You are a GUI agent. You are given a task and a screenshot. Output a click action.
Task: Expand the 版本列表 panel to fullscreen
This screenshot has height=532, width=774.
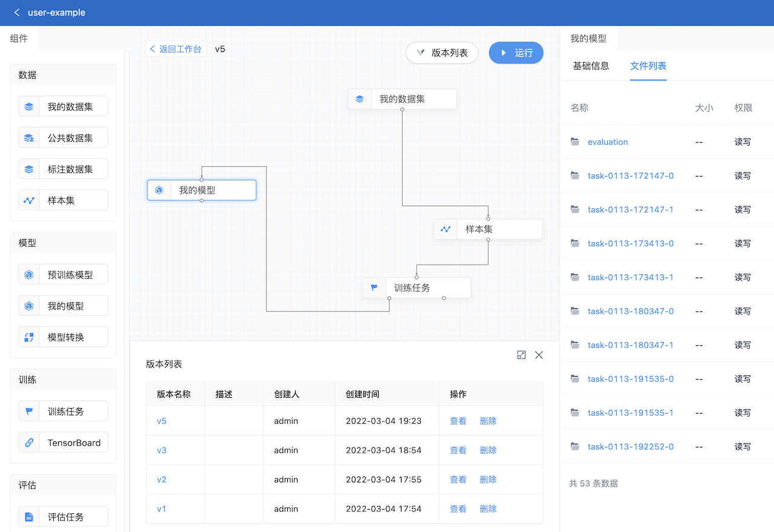(x=521, y=355)
